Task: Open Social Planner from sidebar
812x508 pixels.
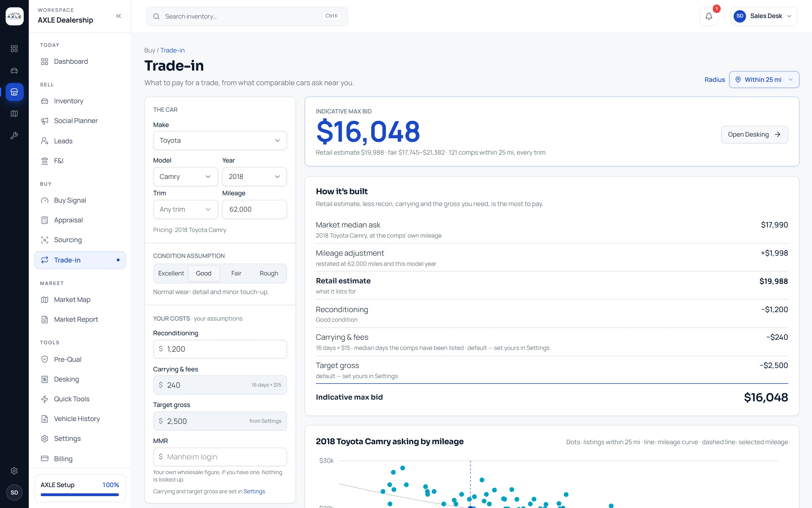Action: pos(80,121)
